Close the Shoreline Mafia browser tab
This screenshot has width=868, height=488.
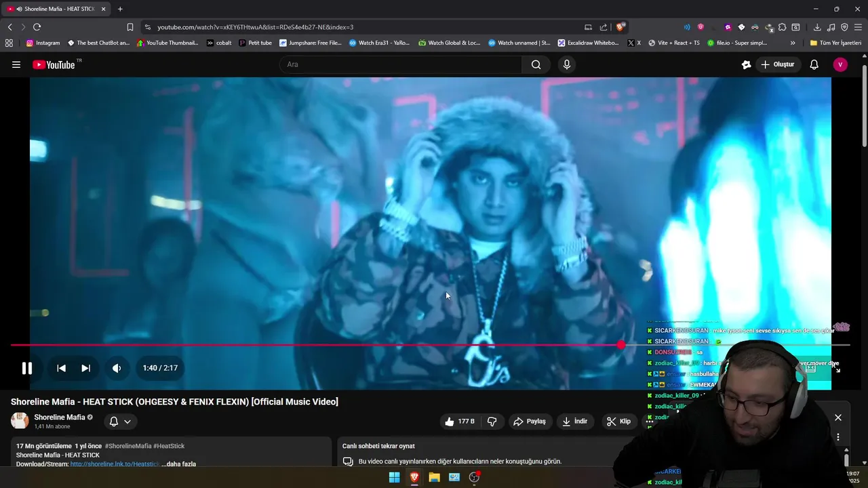point(103,9)
